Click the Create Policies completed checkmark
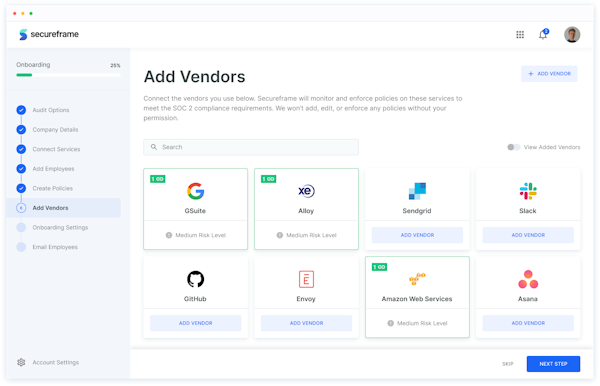600x386 pixels. click(x=21, y=188)
